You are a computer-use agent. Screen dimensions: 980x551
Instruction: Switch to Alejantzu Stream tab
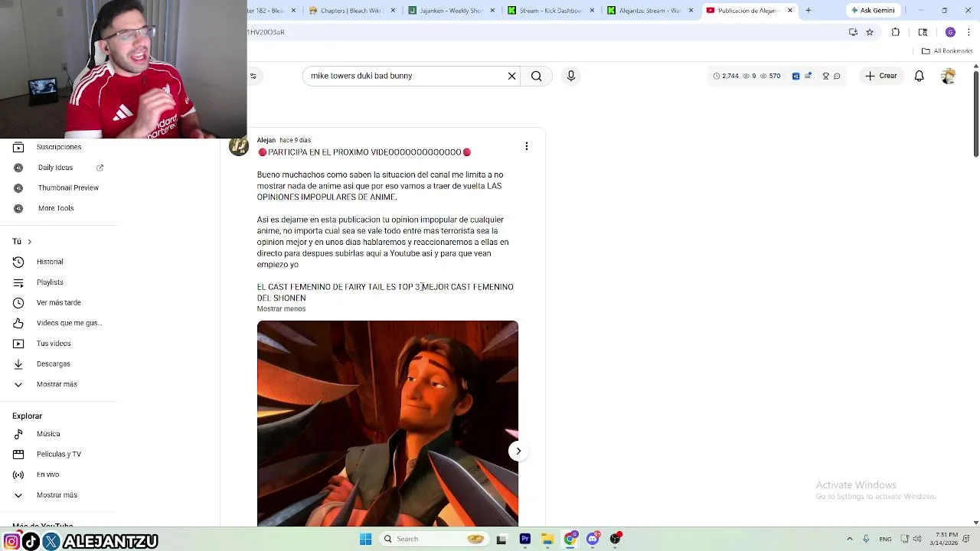[649, 11]
